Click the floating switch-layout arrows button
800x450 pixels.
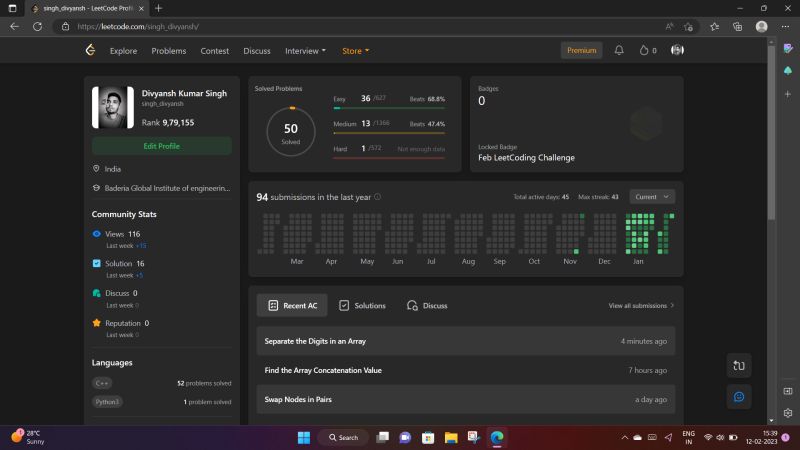pos(739,365)
